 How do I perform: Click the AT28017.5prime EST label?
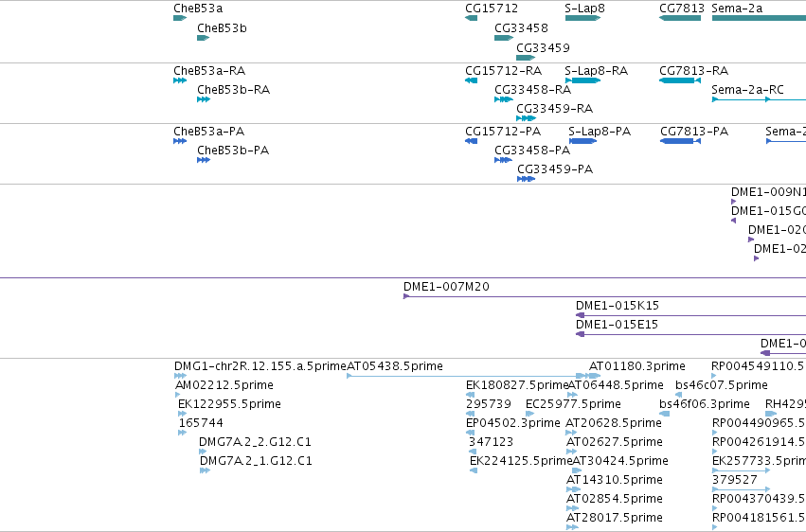[615, 518]
